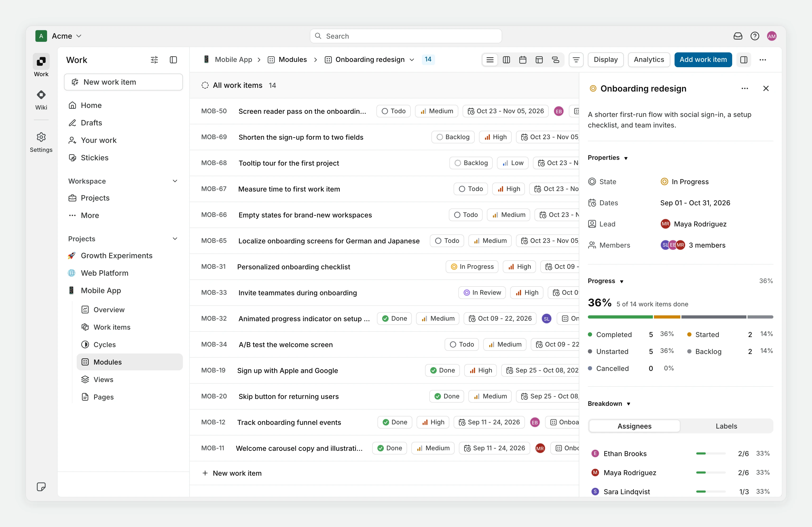
Task: Open the help question-mark icon
Action: (x=755, y=36)
